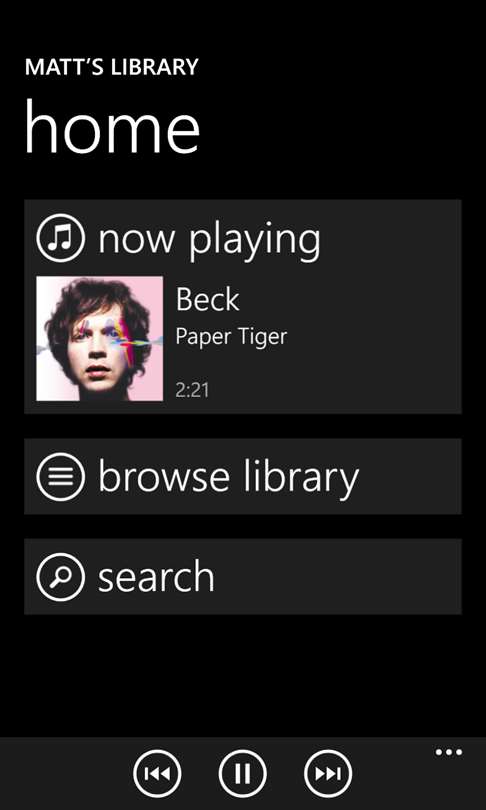Tap the home page title
The height and width of the screenshot is (810, 486).
click(x=112, y=128)
